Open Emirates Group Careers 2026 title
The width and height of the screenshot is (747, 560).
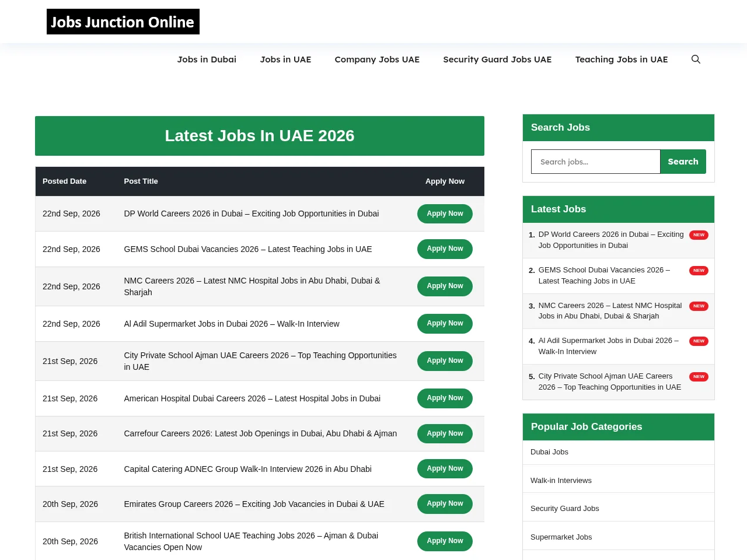pyautogui.click(x=254, y=504)
